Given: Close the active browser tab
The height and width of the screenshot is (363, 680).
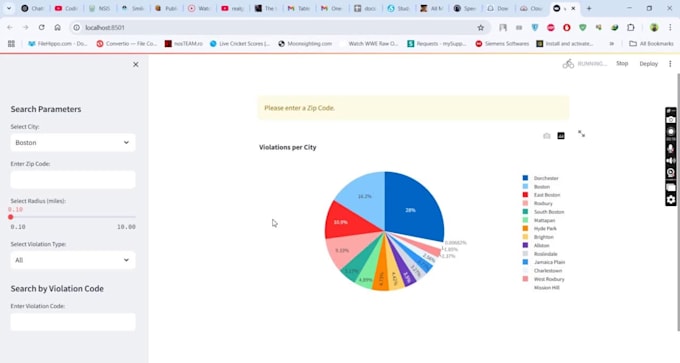Looking at the screenshot, I should (x=573, y=8).
